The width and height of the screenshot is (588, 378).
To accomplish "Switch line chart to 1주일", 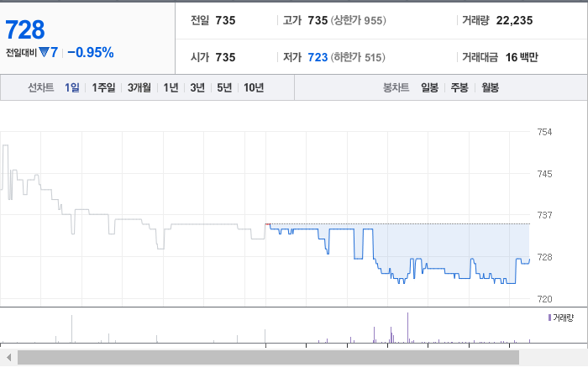I will [x=103, y=87].
